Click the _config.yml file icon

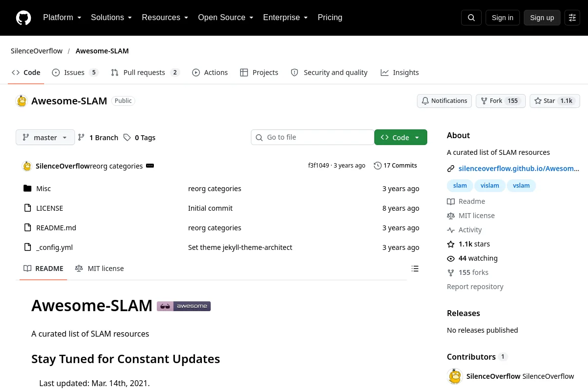27,247
